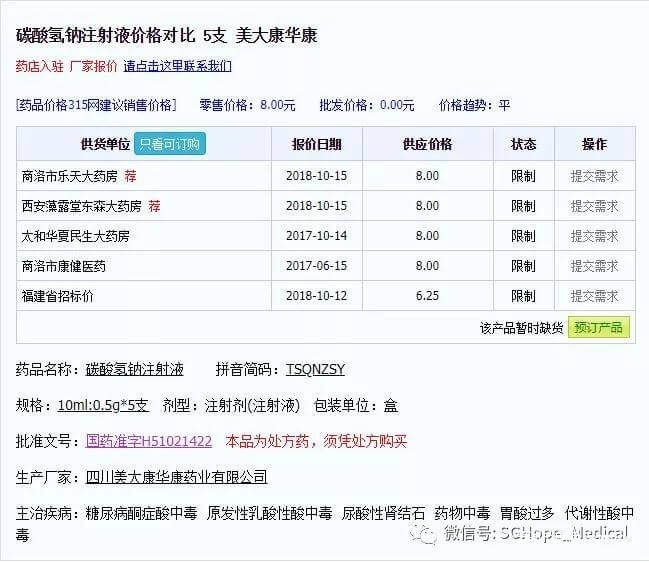Click the 预订产品 green button
The height and width of the screenshot is (563, 649).
[598, 328]
